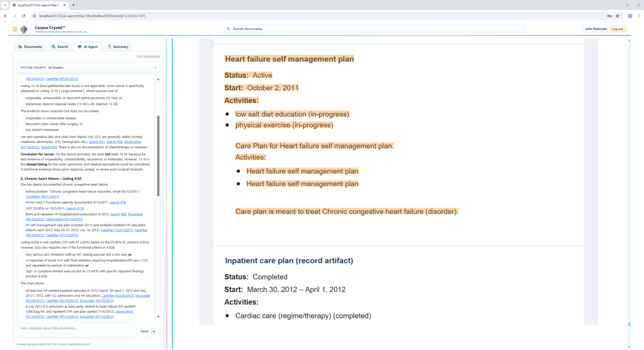Click the search magnifier icon in search bar
This screenshot has width=644, height=350.
pos(228,29)
